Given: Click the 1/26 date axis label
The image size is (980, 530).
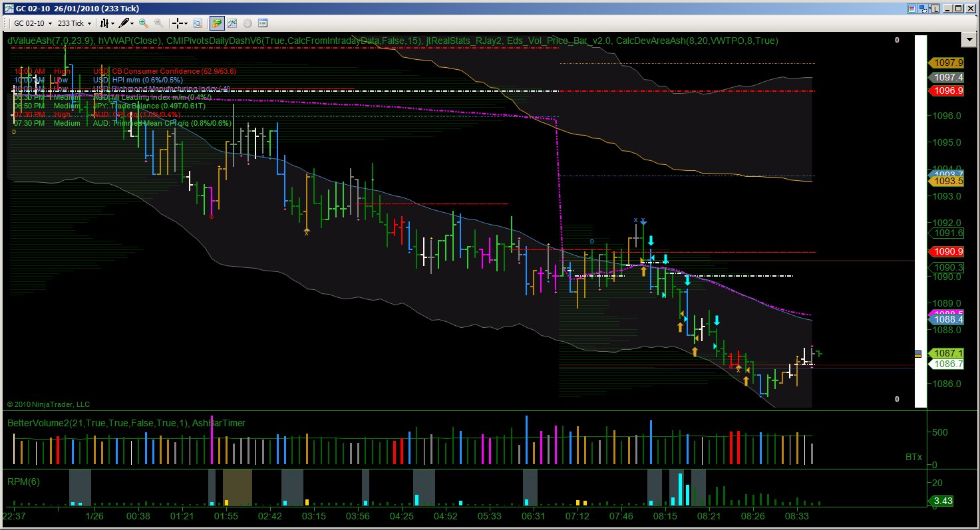Looking at the screenshot, I should click(94, 516).
